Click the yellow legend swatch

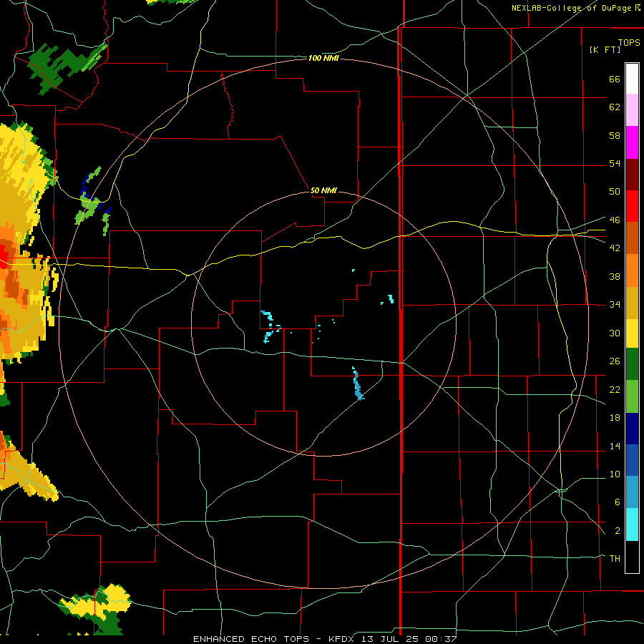[x=632, y=333]
